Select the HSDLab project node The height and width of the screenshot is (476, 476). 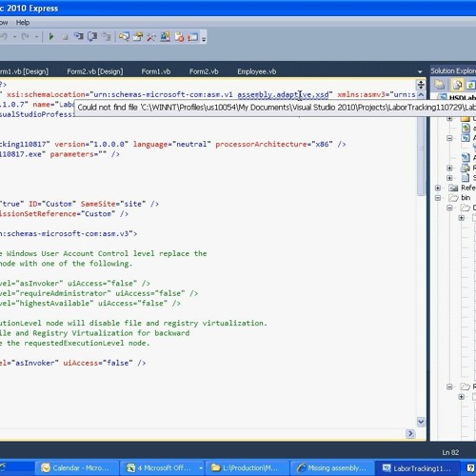462,98
